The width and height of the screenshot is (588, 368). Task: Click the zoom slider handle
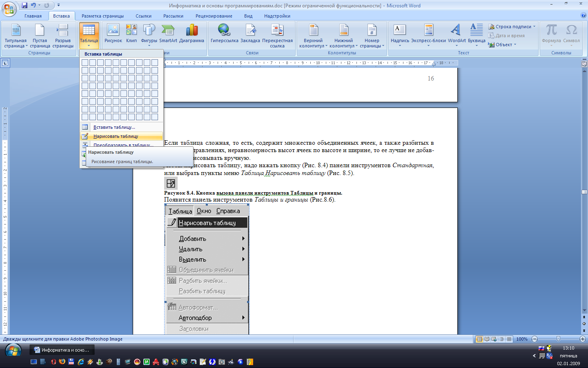tap(558, 339)
